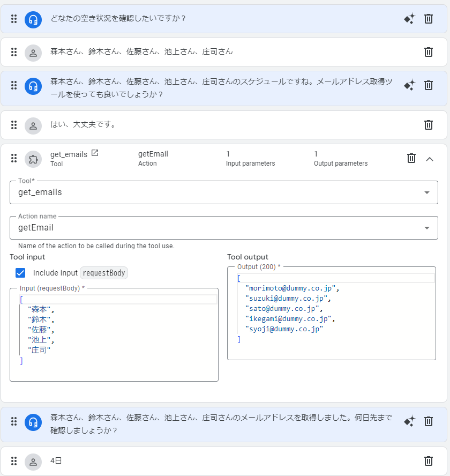Click sparkle icon on メールアドレス取得ツール message
Screen dimensions: 450x476
point(409,85)
